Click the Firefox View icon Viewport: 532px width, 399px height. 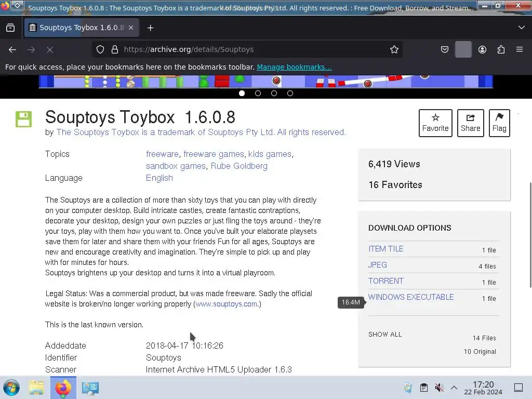pos(10,28)
